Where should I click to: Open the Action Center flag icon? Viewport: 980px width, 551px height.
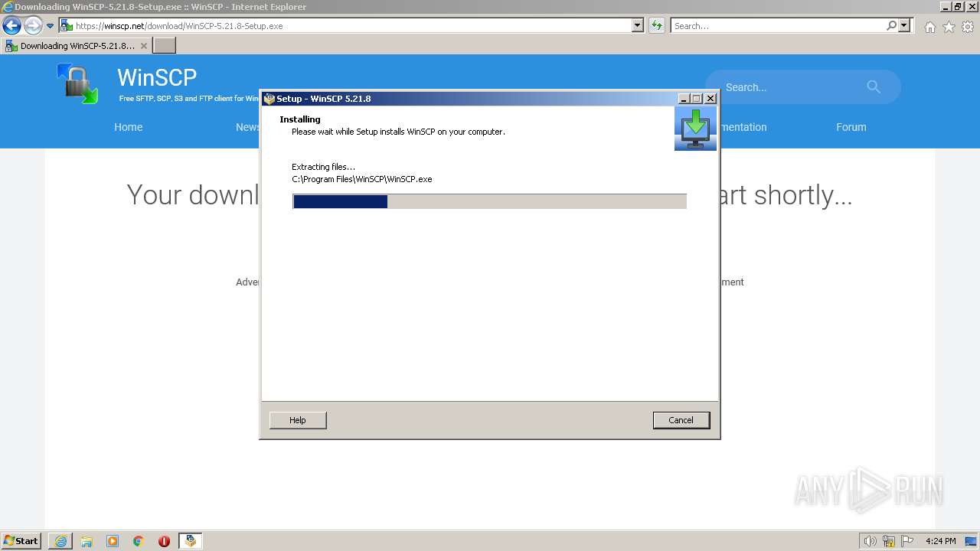[907, 541]
